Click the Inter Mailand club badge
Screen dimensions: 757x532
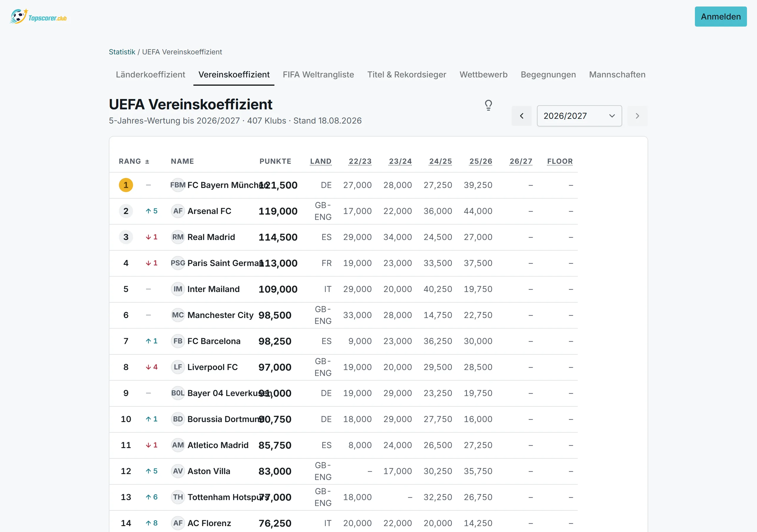(178, 289)
